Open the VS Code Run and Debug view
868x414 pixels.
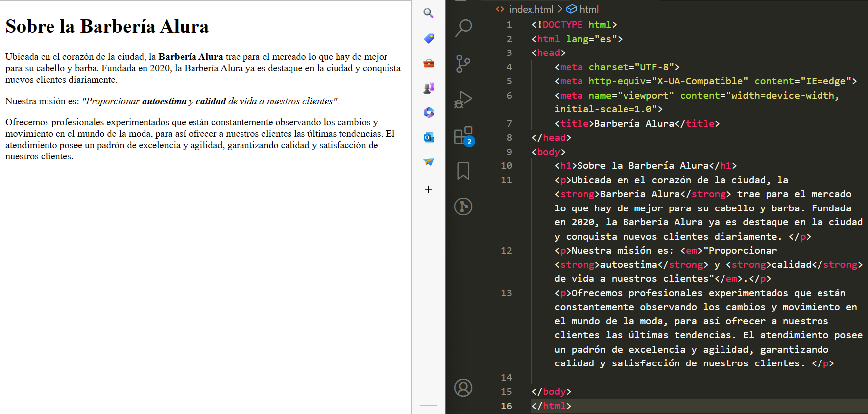[463, 99]
